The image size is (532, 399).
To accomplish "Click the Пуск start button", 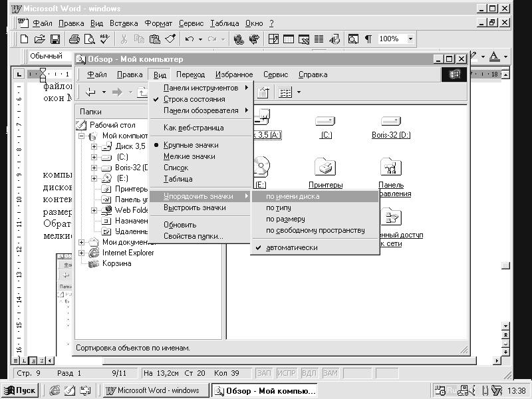I will [x=20, y=390].
